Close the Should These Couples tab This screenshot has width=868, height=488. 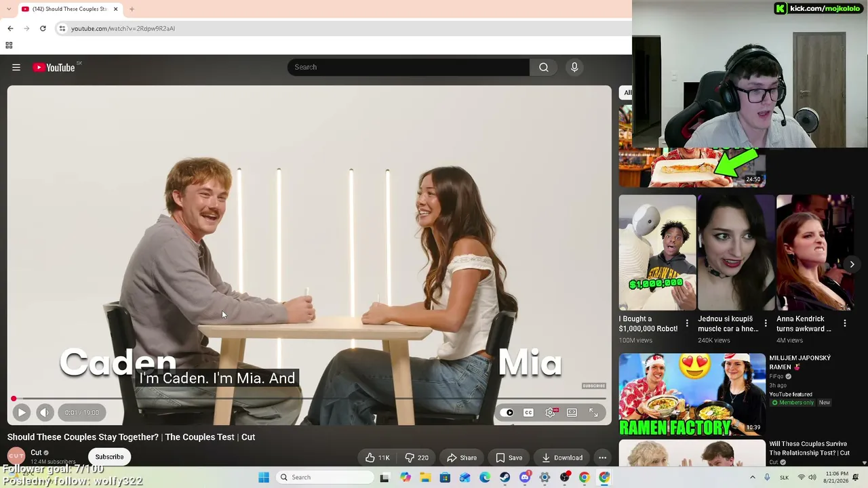[115, 9]
